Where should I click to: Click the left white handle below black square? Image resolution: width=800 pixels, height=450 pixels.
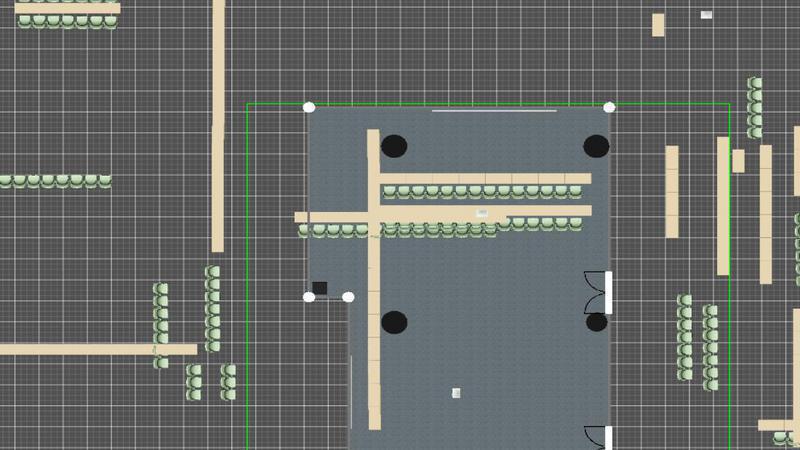(309, 296)
